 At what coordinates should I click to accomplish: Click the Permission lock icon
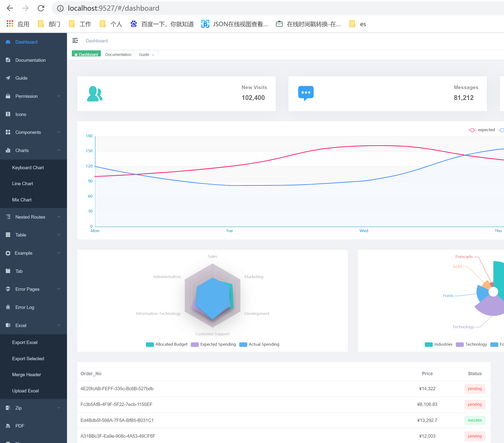tap(8, 96)
